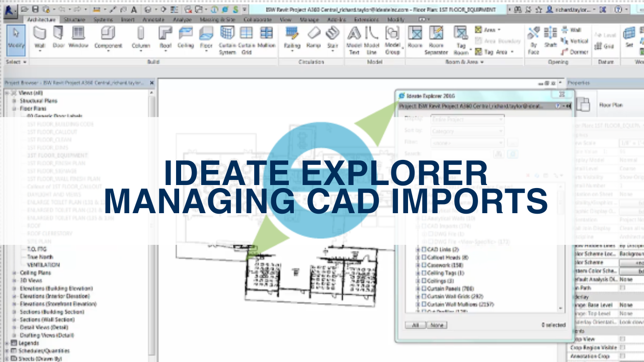The image size is (644, 362).
Task: Activate the Stair tool
Action: (x=333, y=39)
